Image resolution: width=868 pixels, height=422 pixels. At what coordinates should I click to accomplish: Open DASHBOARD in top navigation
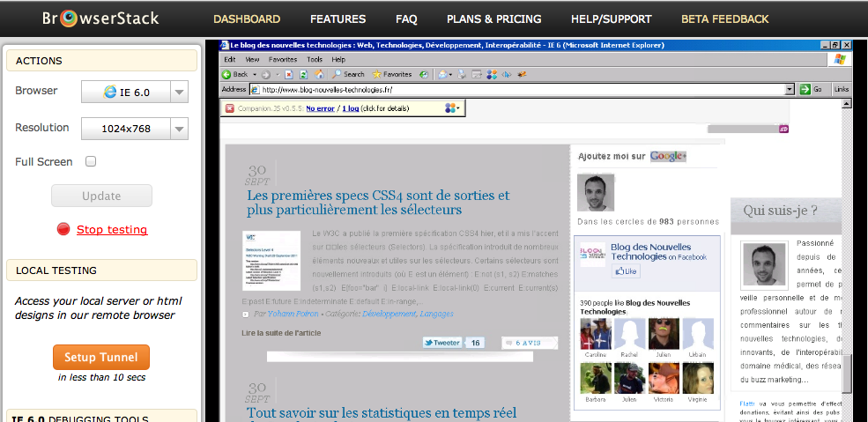pyautogui.click(x=247, y=19)
